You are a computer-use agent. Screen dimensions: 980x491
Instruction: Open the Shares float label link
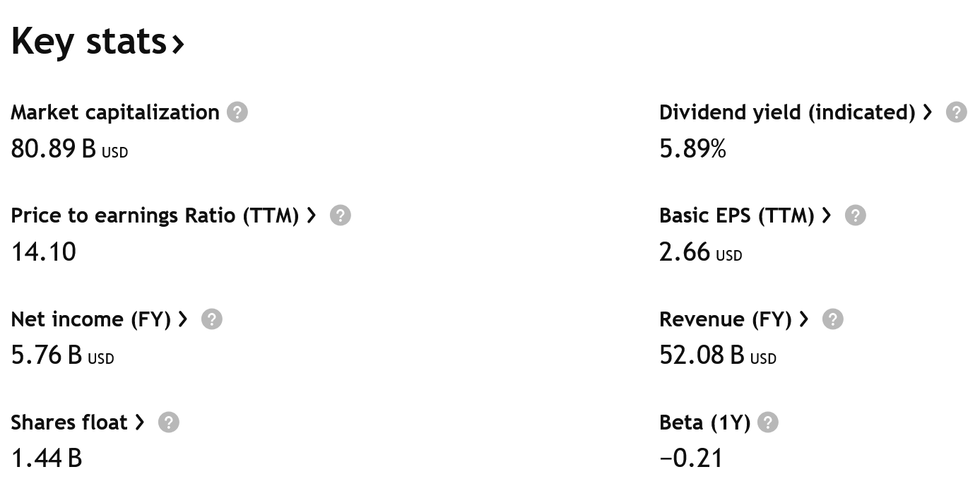(77, 422)
